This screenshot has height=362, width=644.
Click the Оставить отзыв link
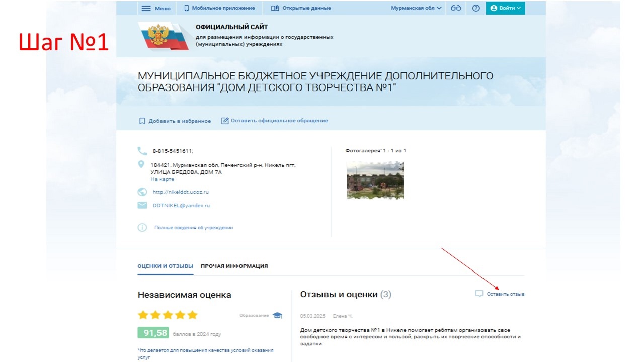[x=506, y=294]
